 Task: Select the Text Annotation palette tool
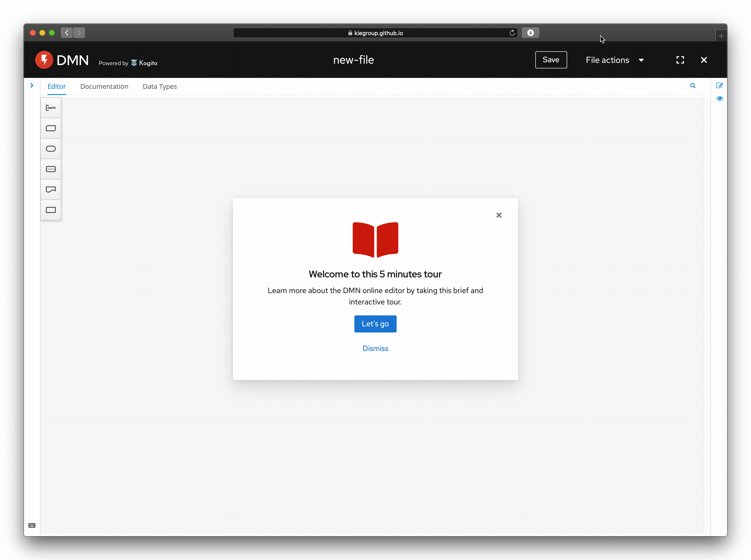(51, 108)
